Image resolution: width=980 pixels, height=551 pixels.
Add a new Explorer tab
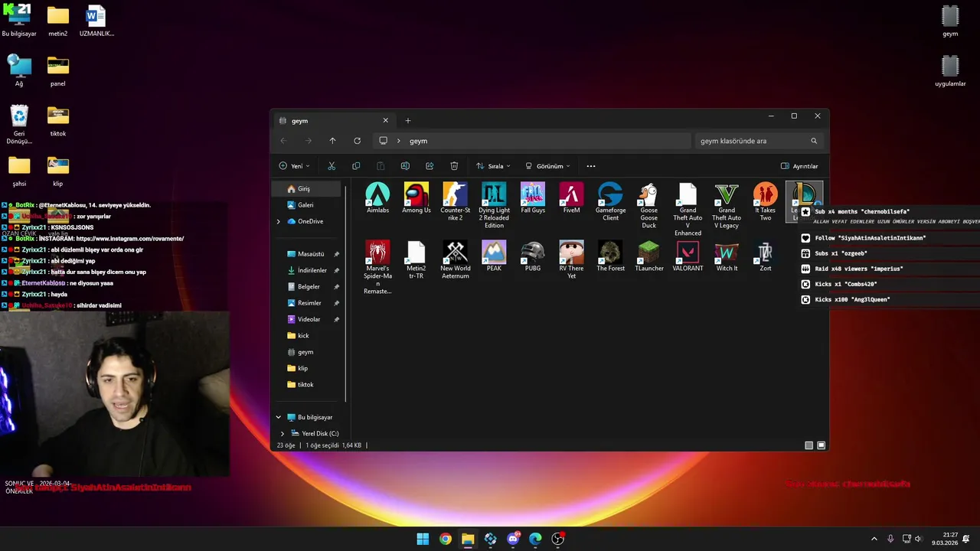point(408,120)
